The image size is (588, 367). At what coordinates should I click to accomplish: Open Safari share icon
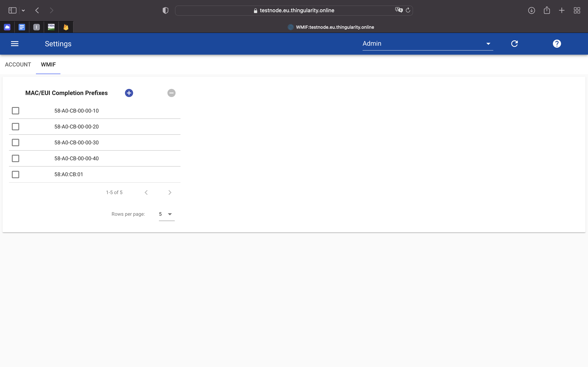[547, 10]
